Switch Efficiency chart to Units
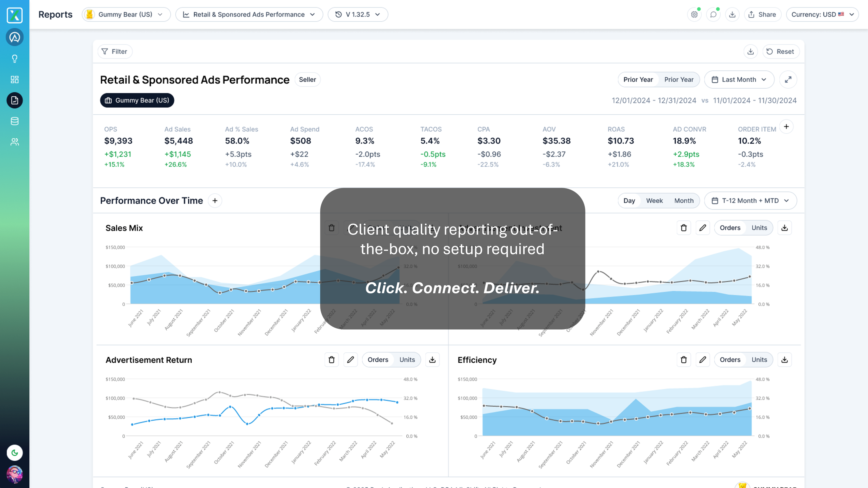Screen dimensions: 868x488 pos(759,360)
